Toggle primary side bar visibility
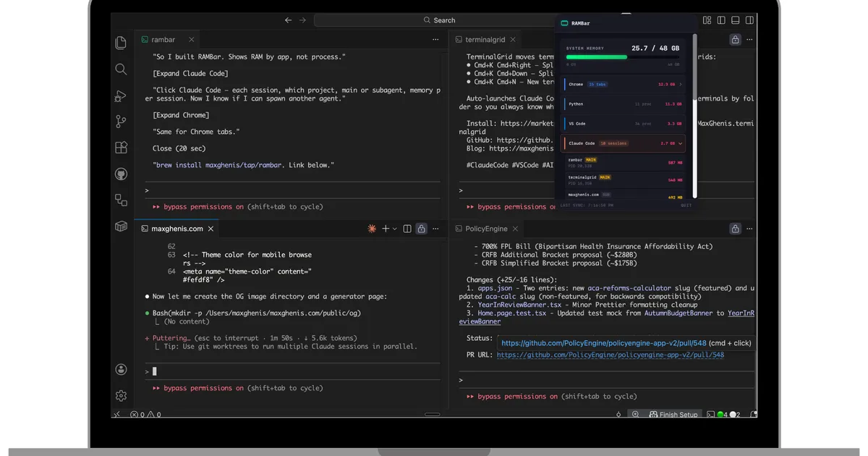The width and height of the screenshot is (868, 456). click(x=721, y=20)
